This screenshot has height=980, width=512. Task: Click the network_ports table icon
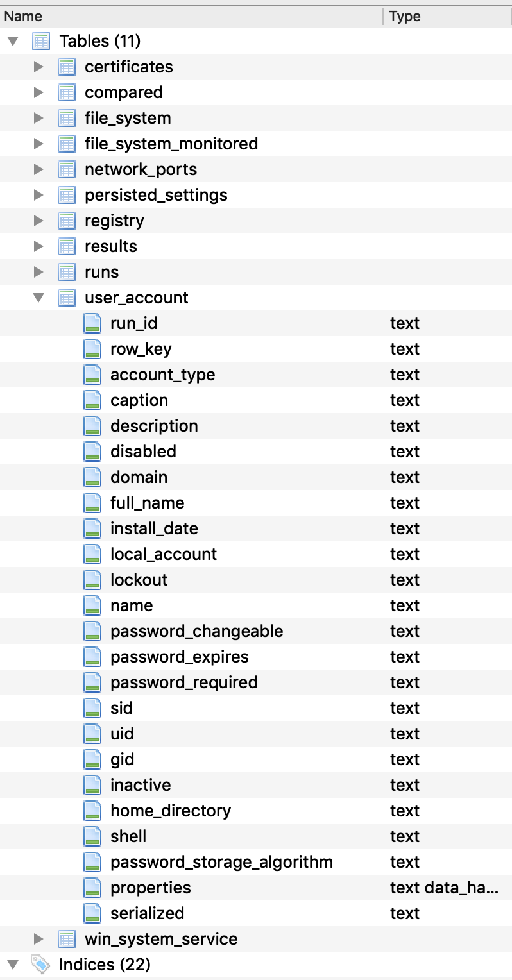(x=67, y=169)
